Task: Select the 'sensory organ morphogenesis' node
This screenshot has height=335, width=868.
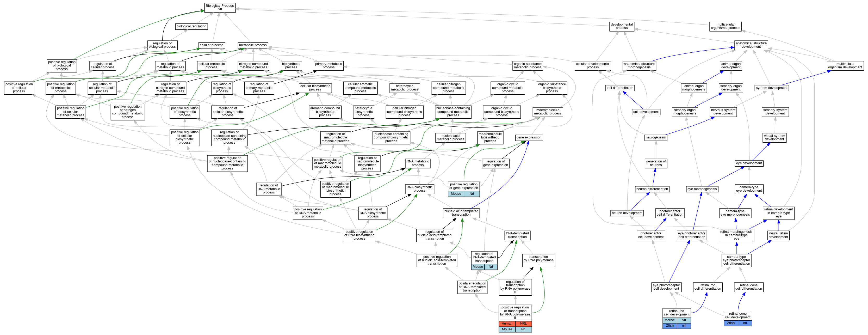Action: pyautogui.click(x=684, y=112)
